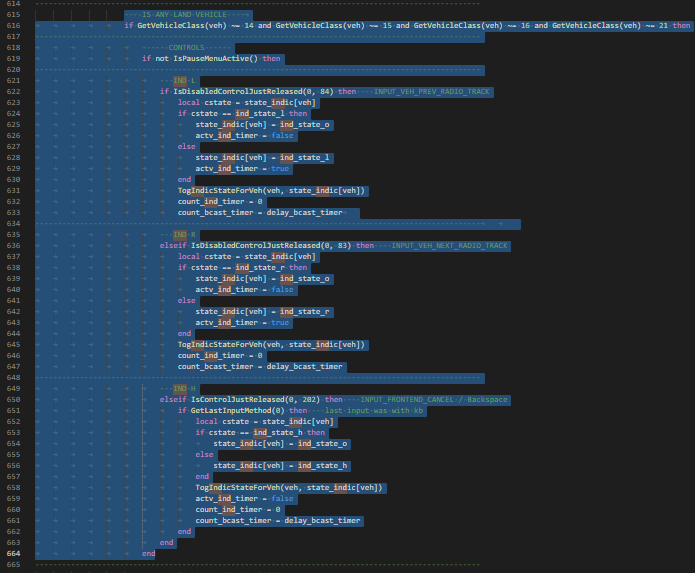This screenshot has width=695, height=573.
Task: Click the 'false' value on line 626
Action: tap(282, 135)
